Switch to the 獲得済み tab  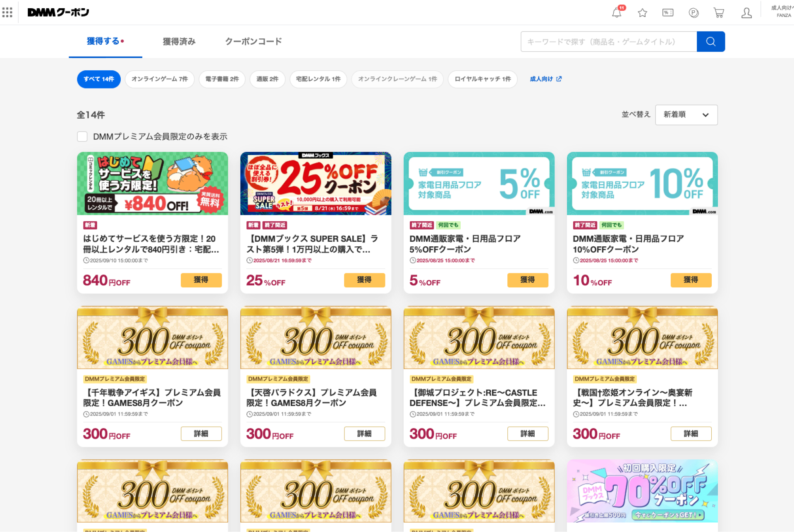(x=179, y=41)
